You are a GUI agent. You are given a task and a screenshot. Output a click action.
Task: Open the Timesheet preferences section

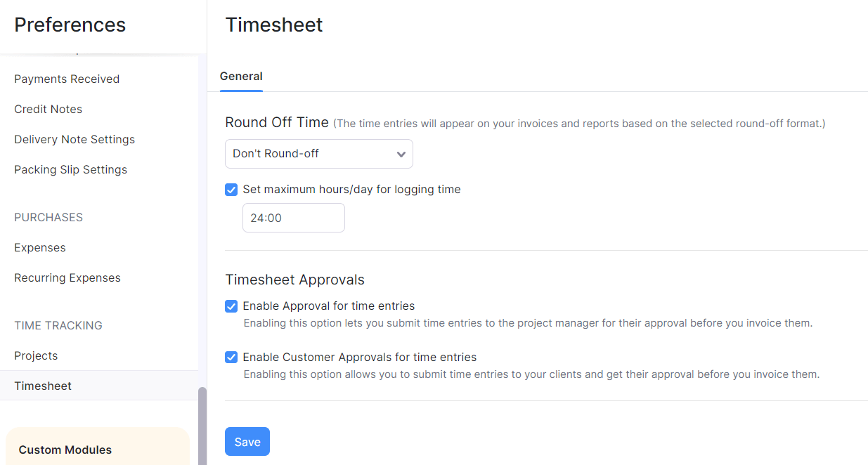[43, 386]
